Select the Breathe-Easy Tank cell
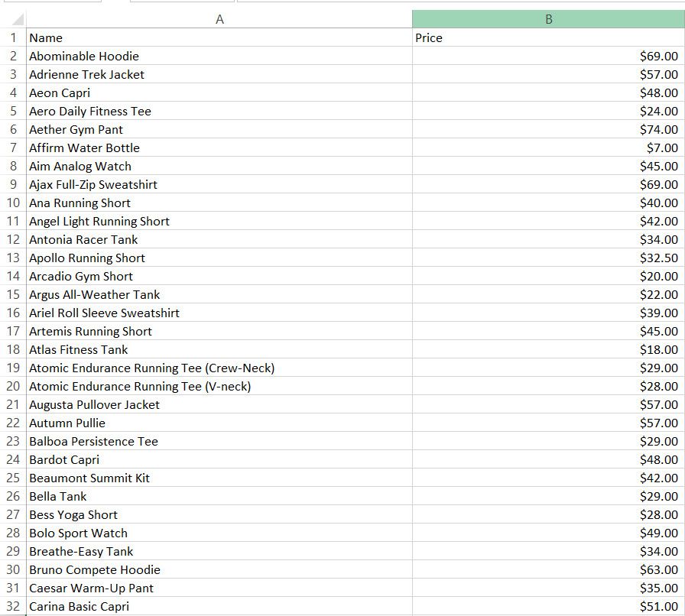The height and width of the screenshot is (616, 685). pyautogui.click(x=219, y=551)
